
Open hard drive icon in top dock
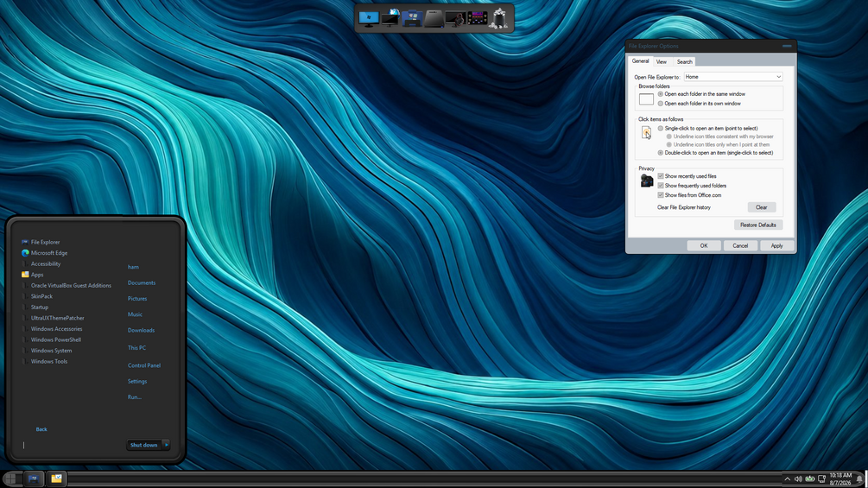434,18
